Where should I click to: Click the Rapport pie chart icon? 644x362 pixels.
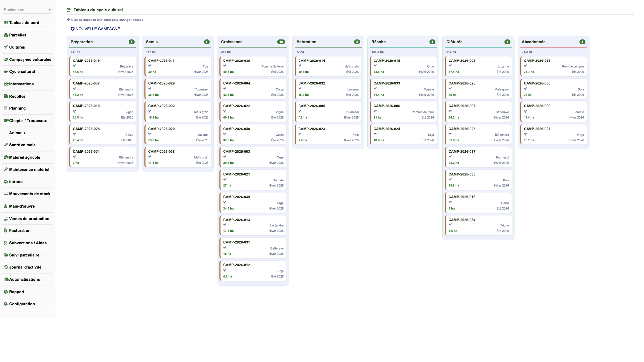[6, 292]
